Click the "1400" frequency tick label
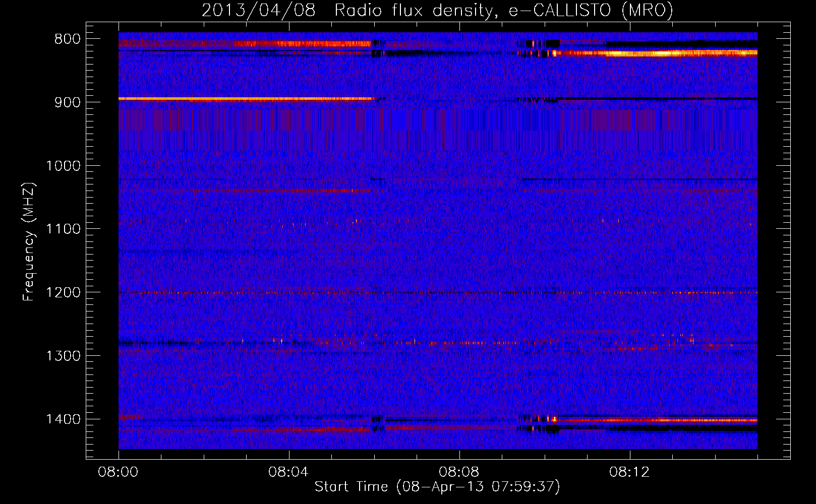This screenshot has height=504, width=816. pos(63,419)
